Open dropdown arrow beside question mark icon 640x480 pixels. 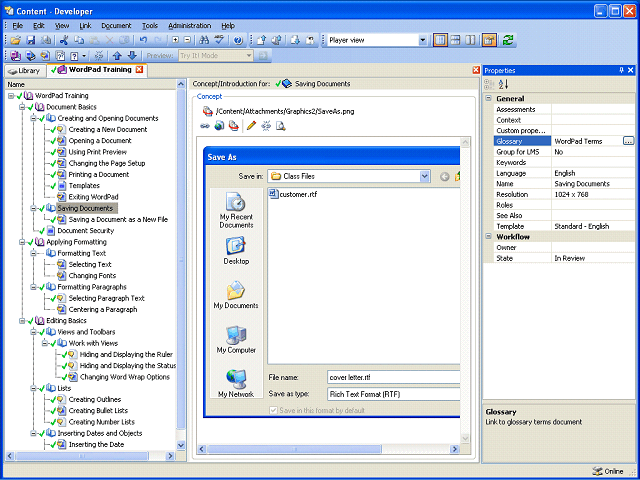(x=84, y=56)
